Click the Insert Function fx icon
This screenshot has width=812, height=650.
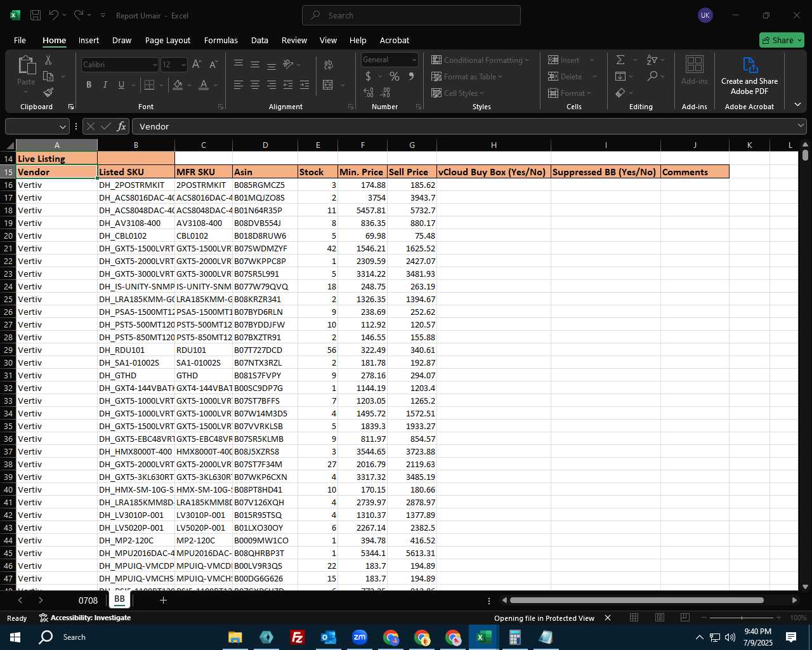pyautogui.click(x=121, y=126)
